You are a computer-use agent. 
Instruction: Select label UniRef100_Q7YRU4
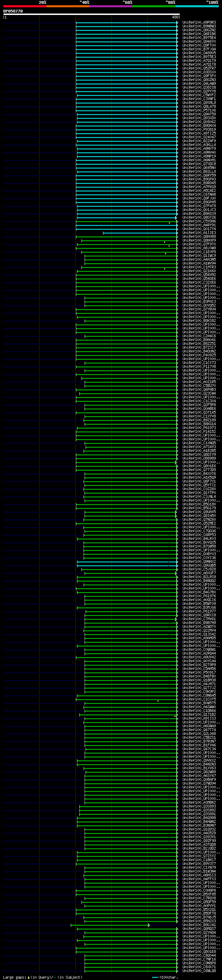pyautogui.click(x=199, y=309)
